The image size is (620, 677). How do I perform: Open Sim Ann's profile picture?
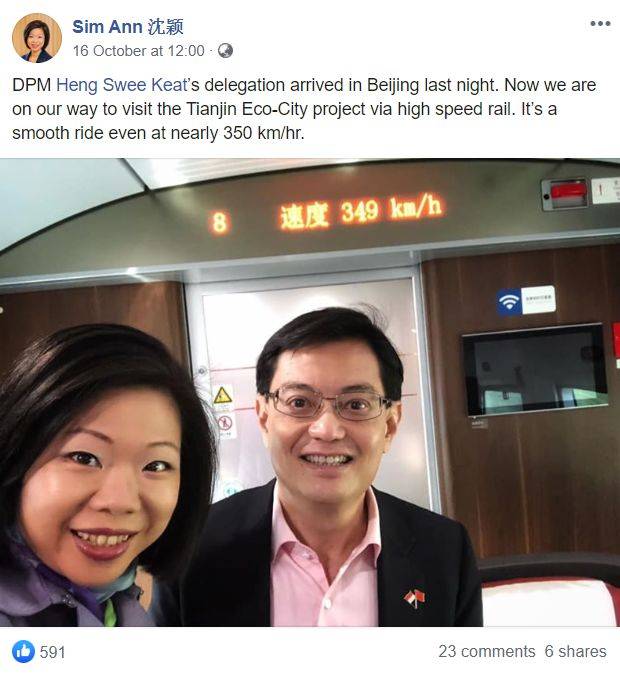36,38
